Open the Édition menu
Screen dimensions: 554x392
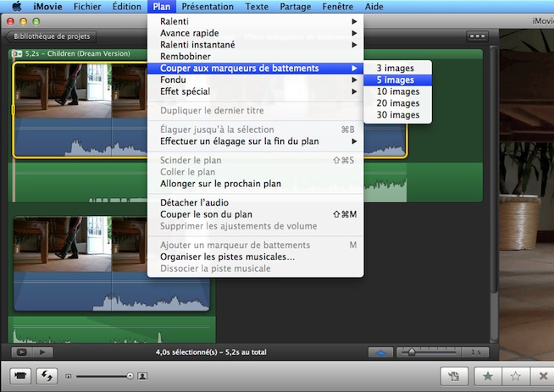pyautogui.click(x=126, y=7)
